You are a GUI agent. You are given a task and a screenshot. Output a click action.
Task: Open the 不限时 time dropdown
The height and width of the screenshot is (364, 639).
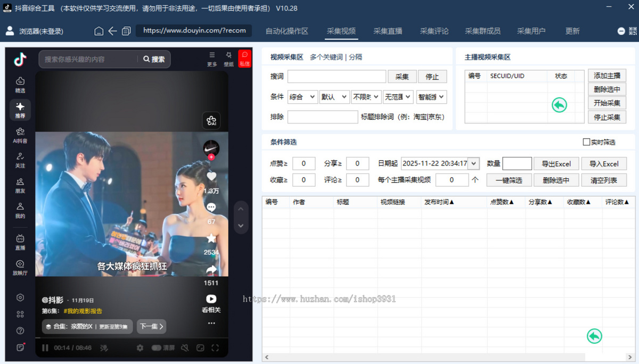pos(366,97)
